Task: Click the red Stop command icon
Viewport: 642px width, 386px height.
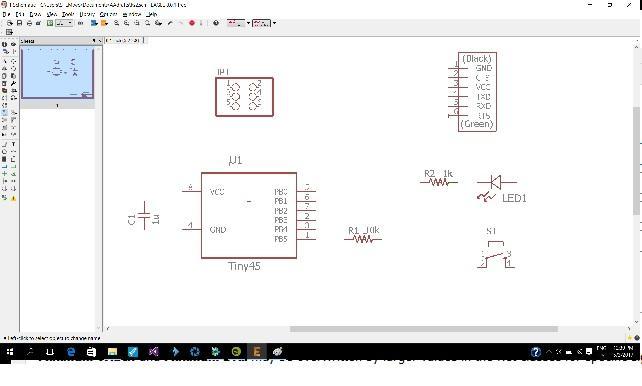Action: (192, 23)
